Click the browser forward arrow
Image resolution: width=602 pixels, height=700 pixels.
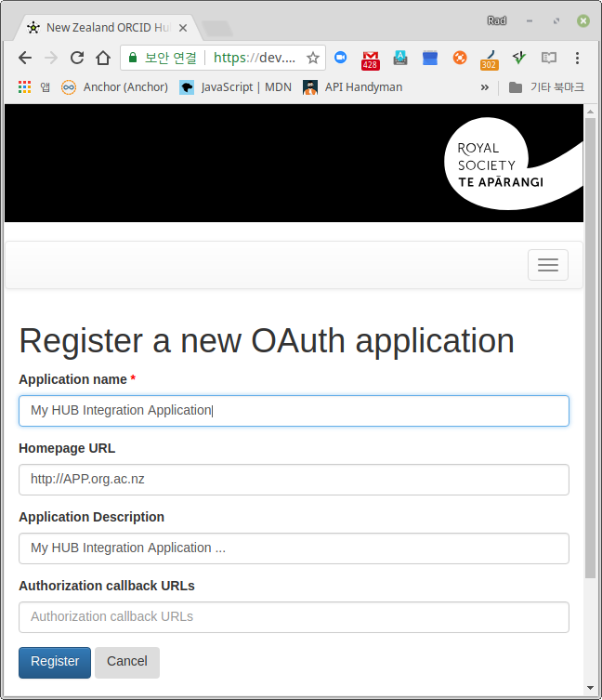click(x=51, y=58)
